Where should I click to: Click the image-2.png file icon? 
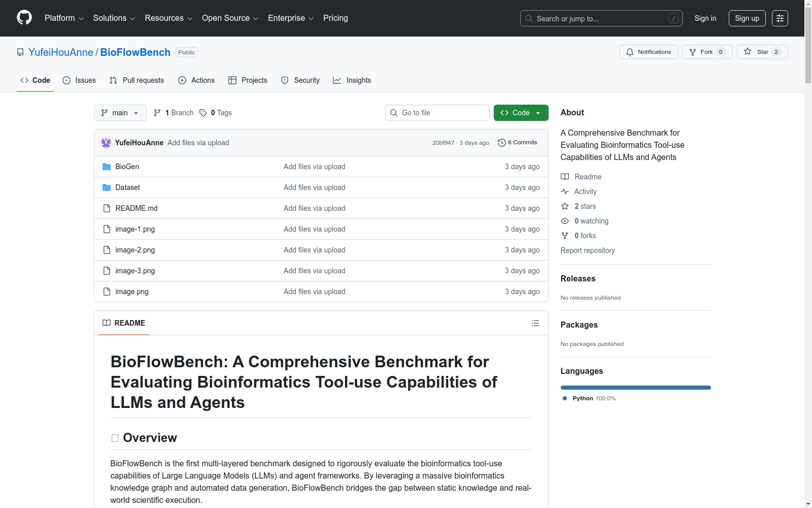[x=107, y=250]
